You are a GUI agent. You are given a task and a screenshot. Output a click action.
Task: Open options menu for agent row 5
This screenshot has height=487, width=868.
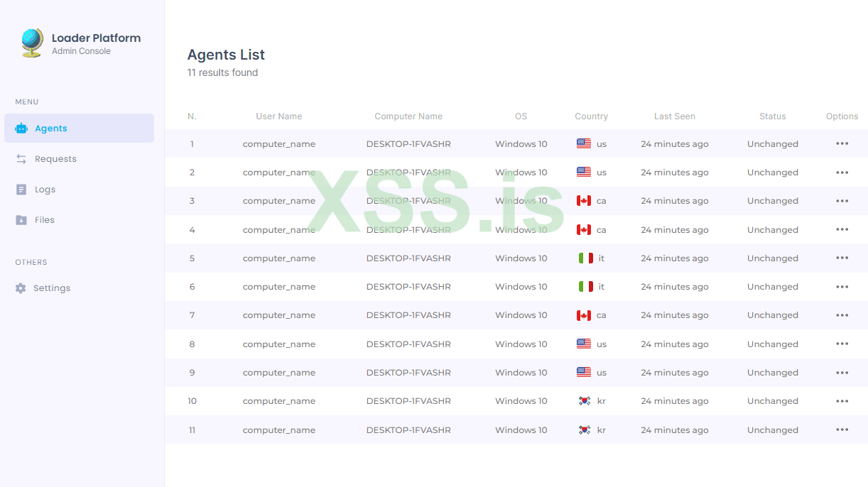click(x=842, y=258)
